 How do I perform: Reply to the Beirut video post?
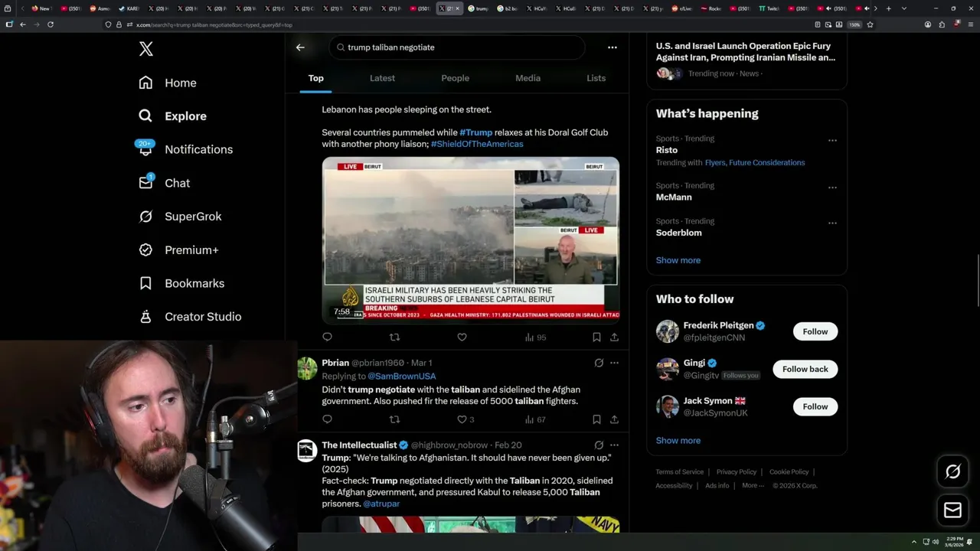click(x=327, y=337)
